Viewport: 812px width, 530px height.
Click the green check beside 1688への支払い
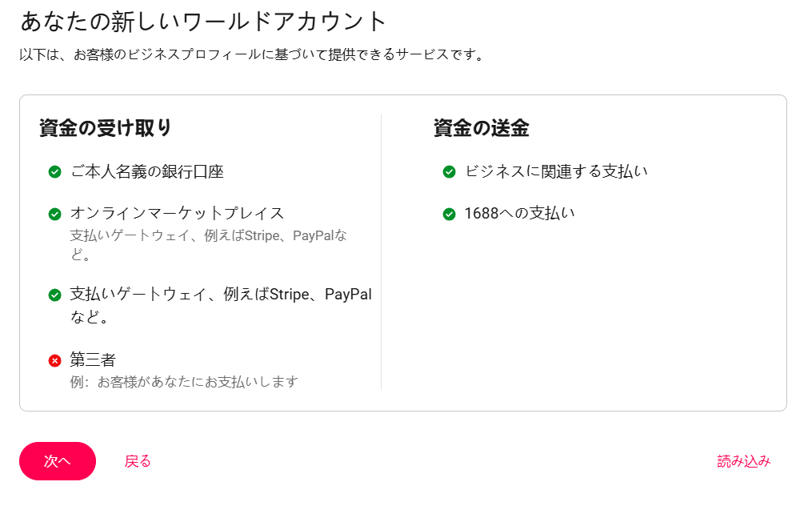(450, 214)
